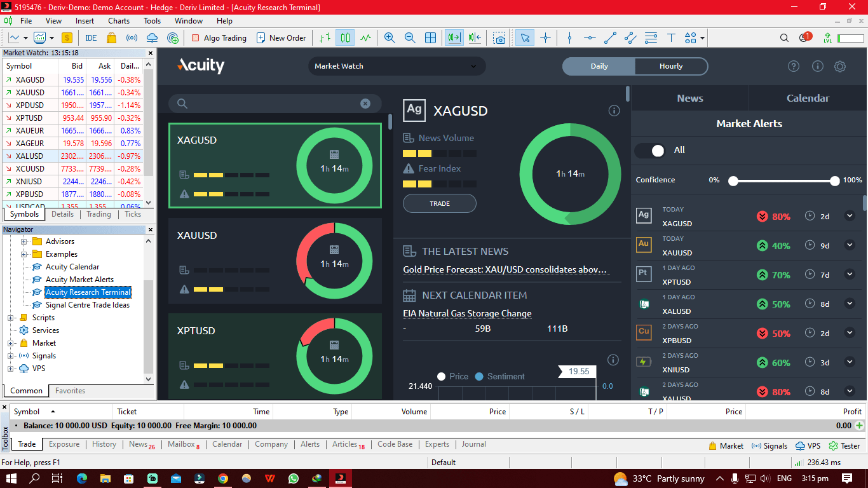Select the text label tool

[672, 38]
